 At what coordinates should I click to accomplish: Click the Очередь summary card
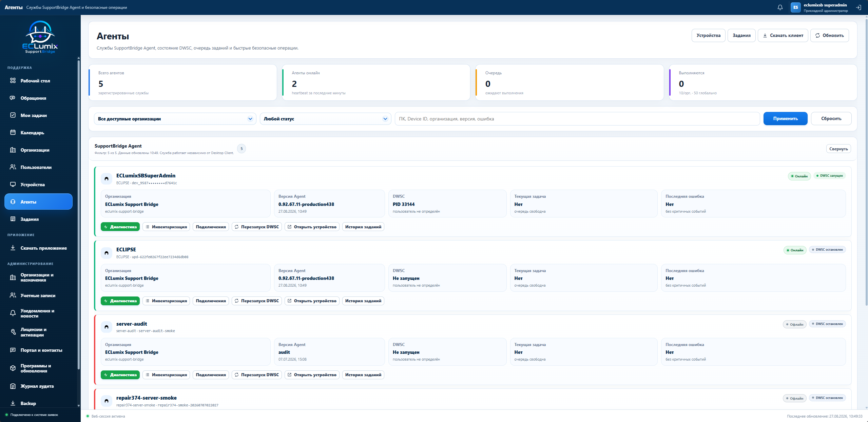570,82
